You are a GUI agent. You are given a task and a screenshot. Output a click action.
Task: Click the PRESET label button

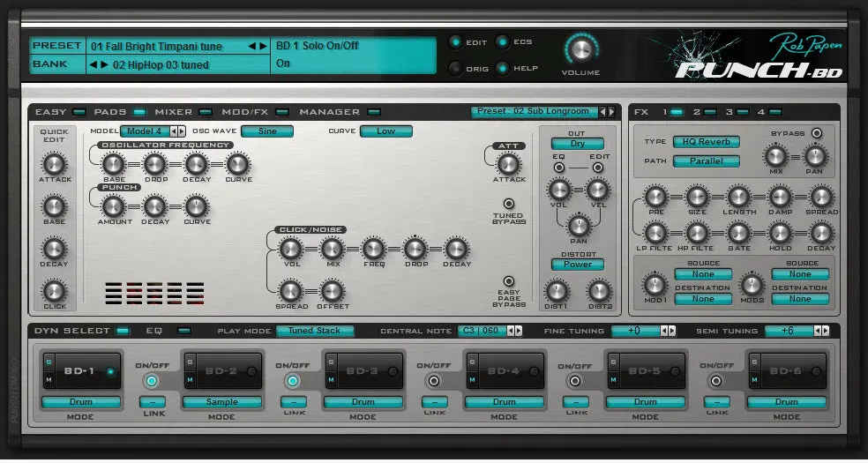(x=57, y=45)
